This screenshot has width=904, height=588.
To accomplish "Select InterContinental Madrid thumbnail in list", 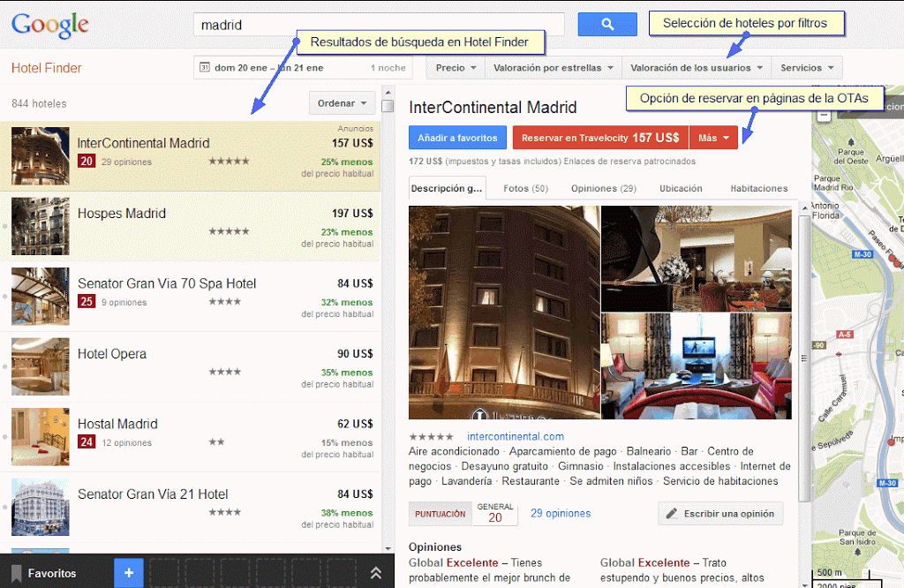I will point(41,156).
